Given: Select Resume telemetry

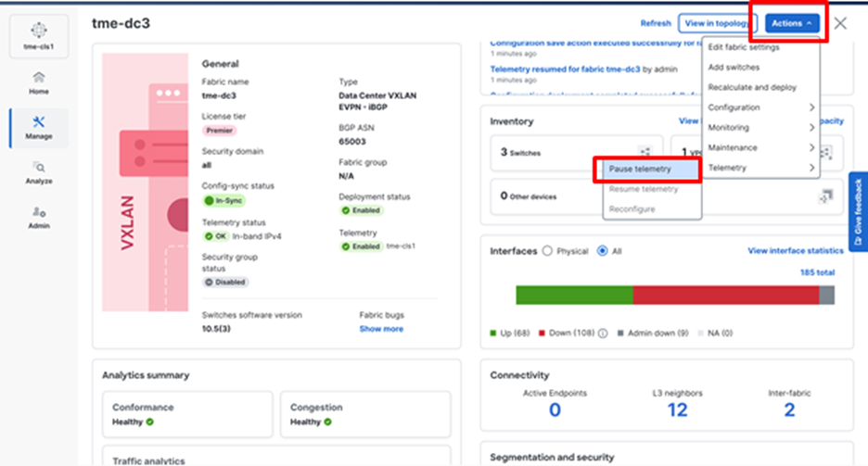Looking at the screenshot, I should pyautogui.click(x=652, y=189).
